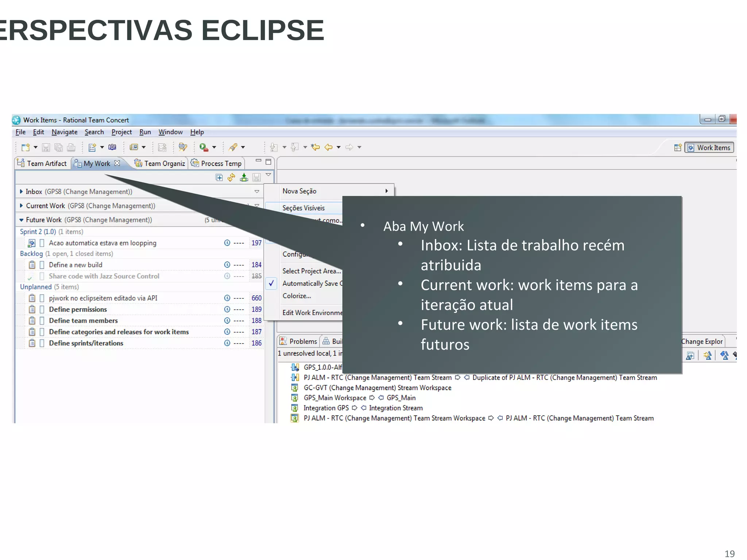This screenshot has width=747, height=560.
Task: Click the chat bubbles icon in toolbar
Action: (x=183, y=147)
